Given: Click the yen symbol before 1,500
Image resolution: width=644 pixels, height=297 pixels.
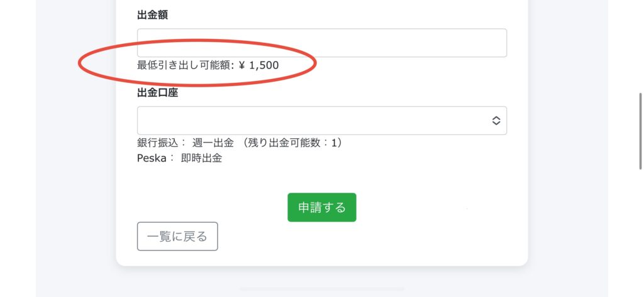Looking at the screenshot, I should pos(242,65).
